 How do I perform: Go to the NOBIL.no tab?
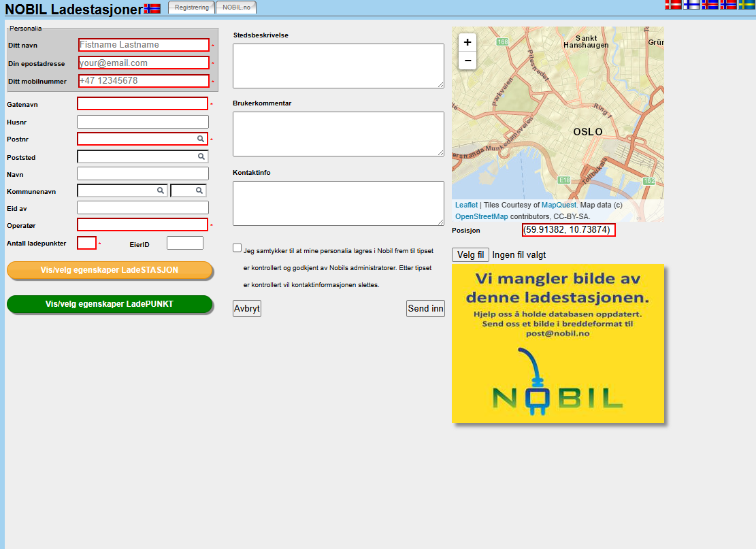[x=236, y=7]
